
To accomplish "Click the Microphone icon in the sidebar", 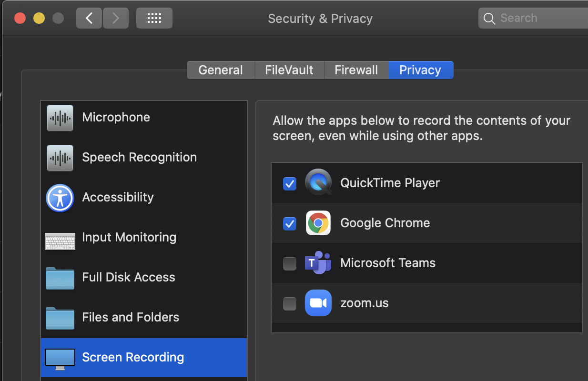I will point(60,118).
